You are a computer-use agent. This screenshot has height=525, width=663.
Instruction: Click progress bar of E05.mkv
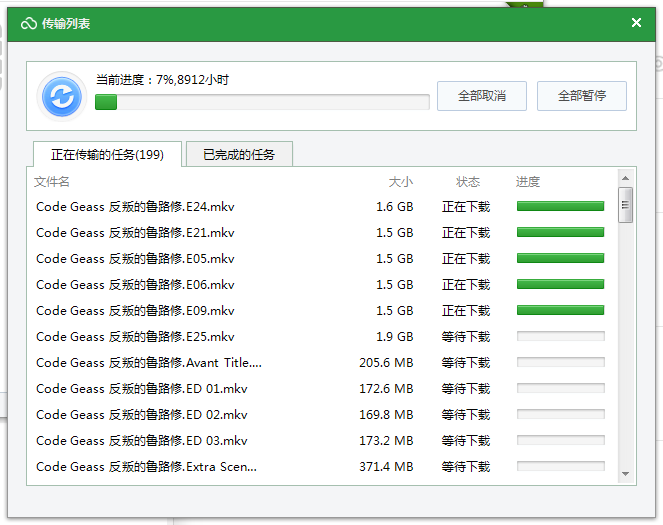click(x=560, y=259)
